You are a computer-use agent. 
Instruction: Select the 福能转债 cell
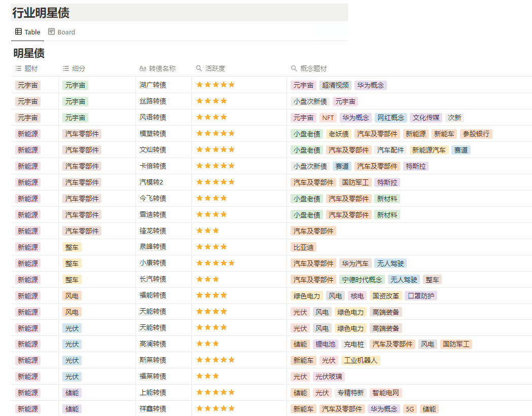click(164, 295)
